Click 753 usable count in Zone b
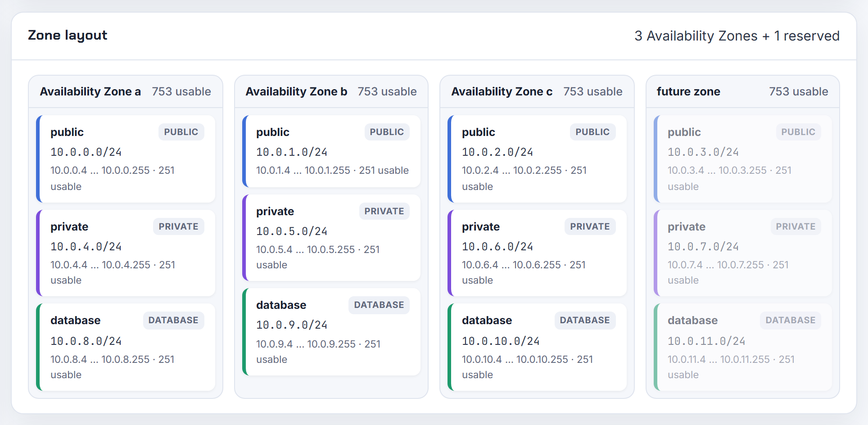Image resolution: width=868 pixels, height=425 pixels. [x=387, y=91]
